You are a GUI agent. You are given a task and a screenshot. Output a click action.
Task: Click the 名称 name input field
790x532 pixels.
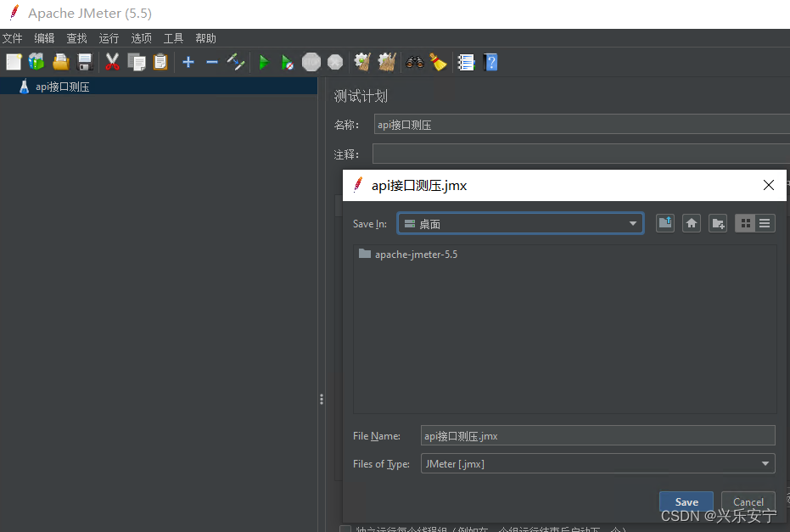coord(581,124)
